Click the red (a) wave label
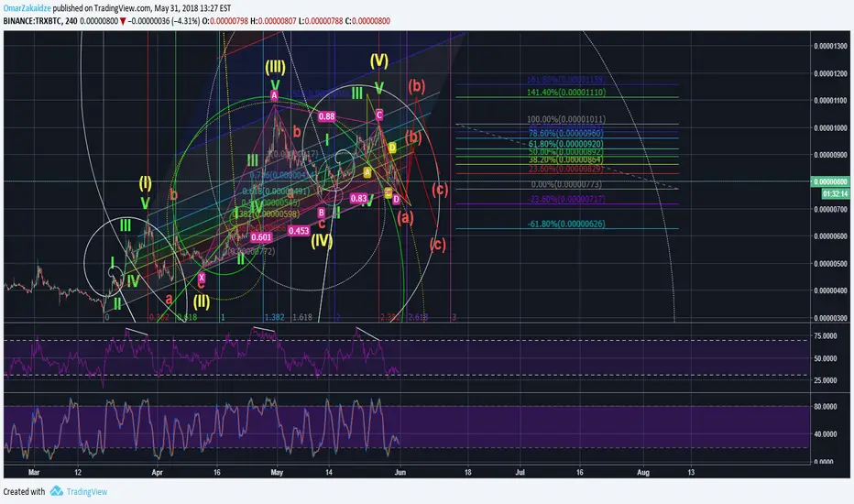This screenshot has height=504, width=854. click(x=405, y=218)
